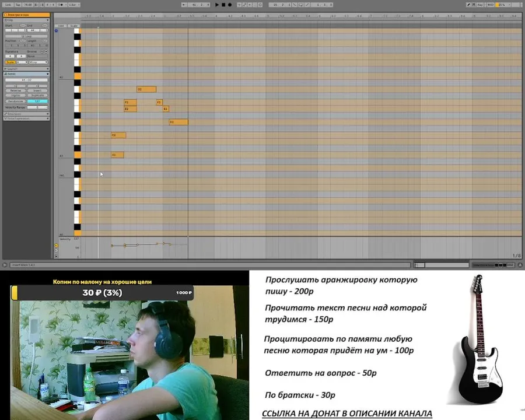525x420 pixels.
Task: Toggle the MIDI map mode button
Action: pos(491,5)
